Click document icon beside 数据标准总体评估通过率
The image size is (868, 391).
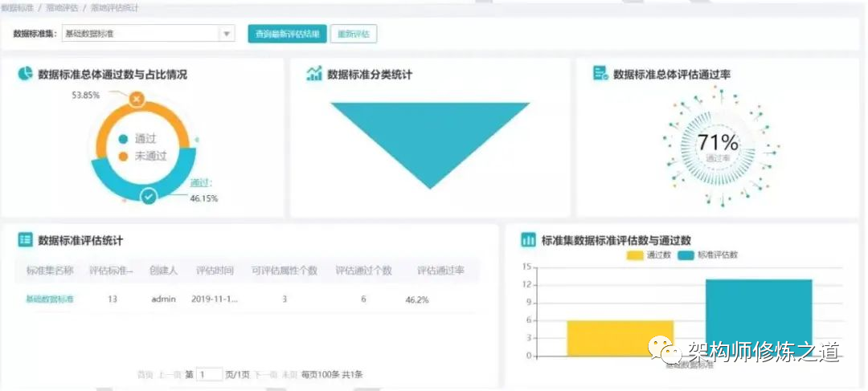point(600,74)
